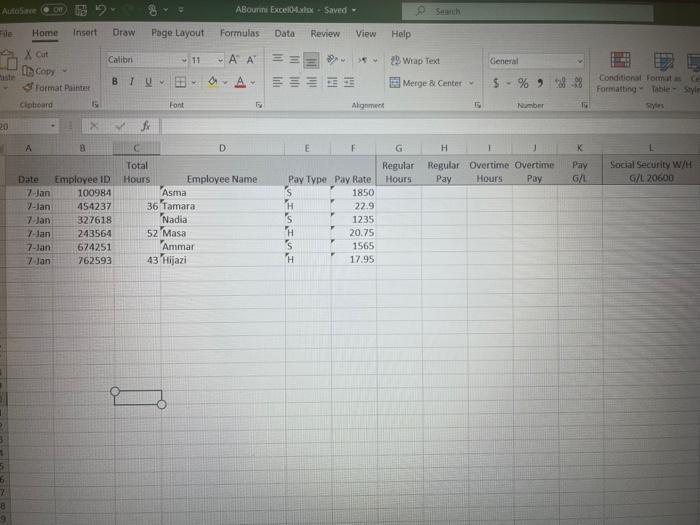Open the Page Layout tab
700x525 pixels.
click(x=177, y=33)
